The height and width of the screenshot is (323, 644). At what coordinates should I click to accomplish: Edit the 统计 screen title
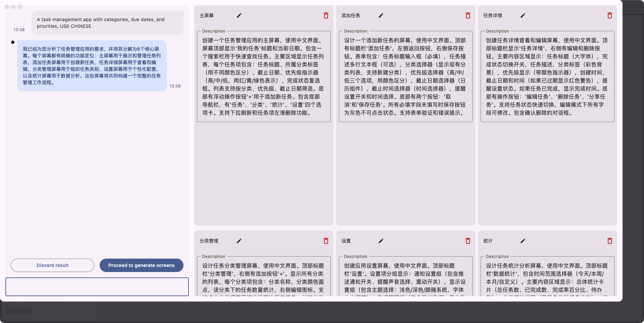pyautogui.click(x=523, y=241)
